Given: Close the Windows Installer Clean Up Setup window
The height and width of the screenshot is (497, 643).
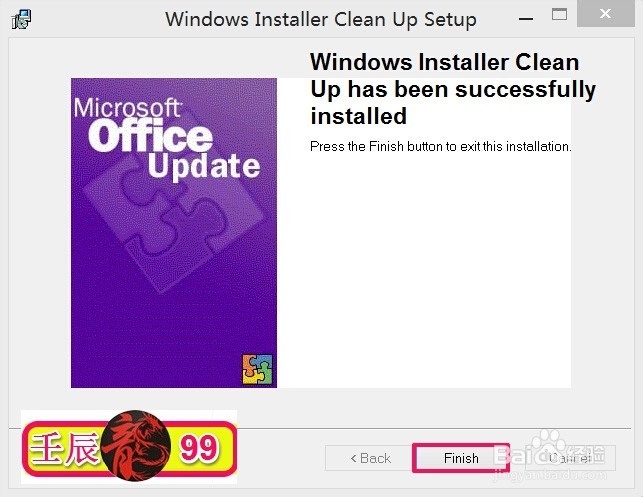Looking at the screenshot, I should tap(605, 14).
